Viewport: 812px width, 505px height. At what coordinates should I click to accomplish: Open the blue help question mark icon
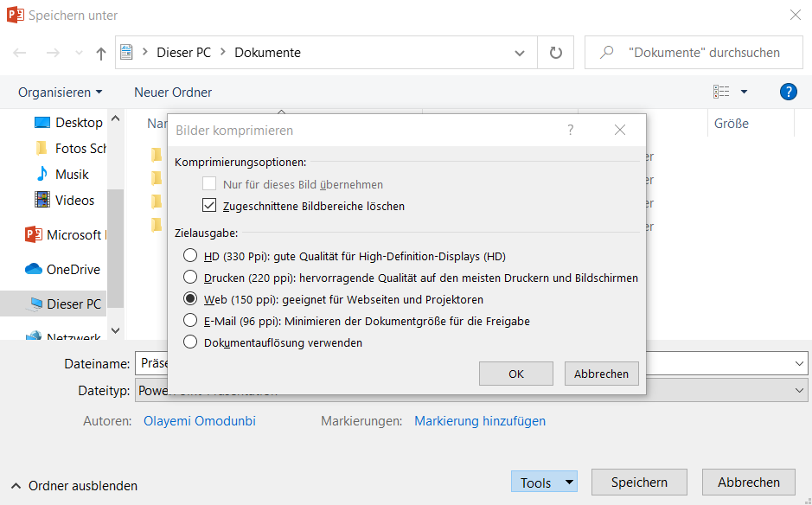tap(788, 92)
